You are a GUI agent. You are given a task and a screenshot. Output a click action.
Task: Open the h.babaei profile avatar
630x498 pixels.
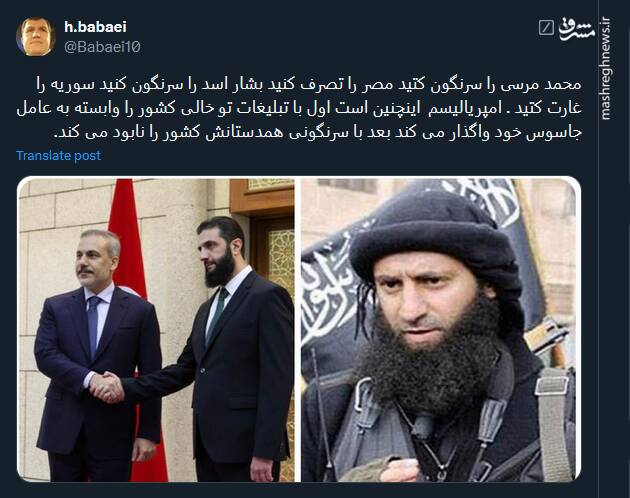tap(36, 37)
